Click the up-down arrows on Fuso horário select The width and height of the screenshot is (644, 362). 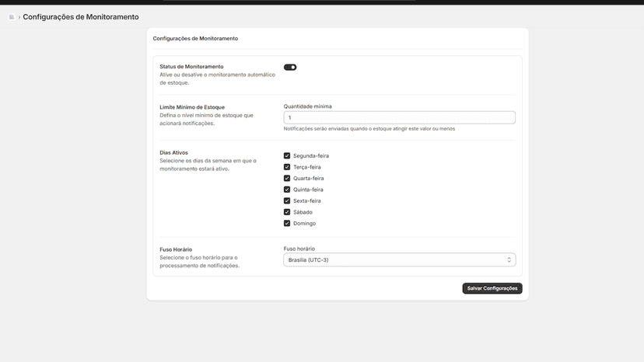[x=509, y=259]
